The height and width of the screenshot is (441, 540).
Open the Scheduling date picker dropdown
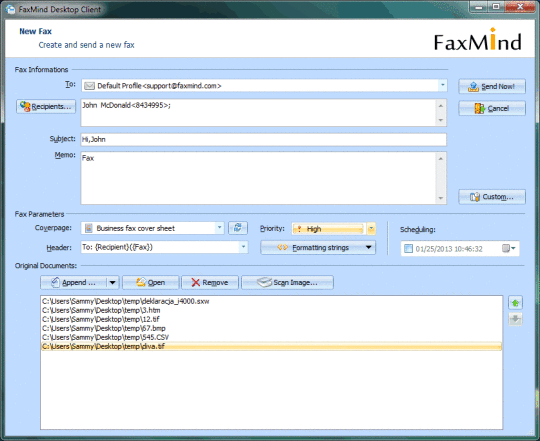pos(509,248)
